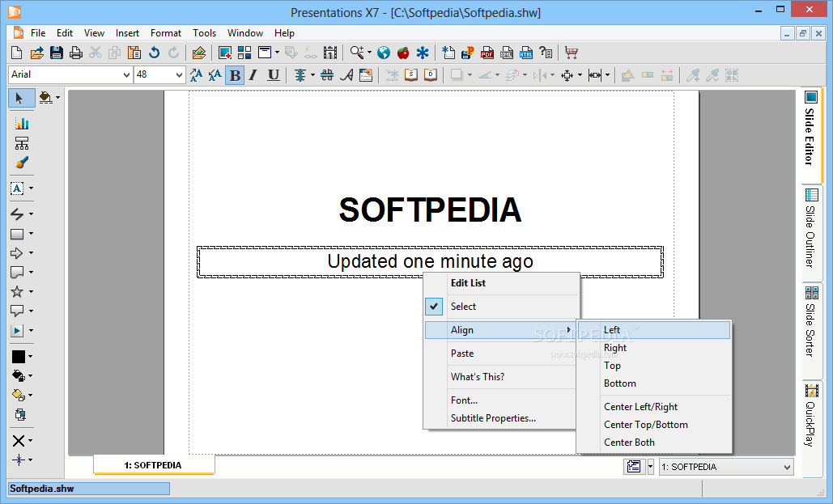Expand the text box tool flyout
The width and height of the screenshot is (833, 504).
click(x=31, y=188)
